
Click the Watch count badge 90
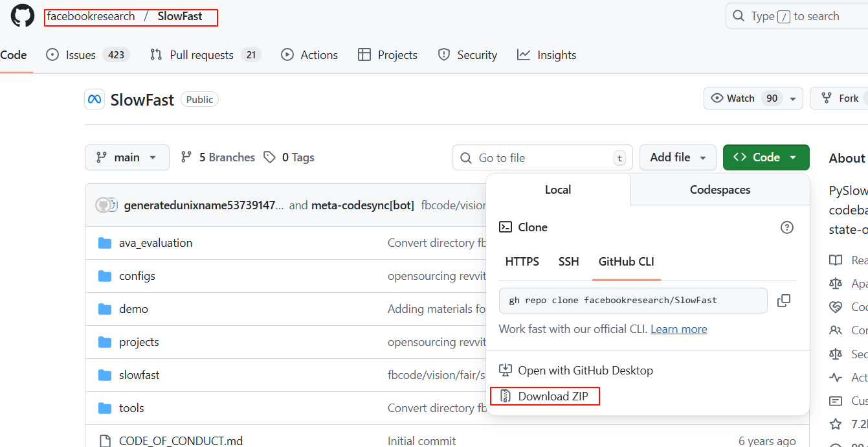point(772,98)
